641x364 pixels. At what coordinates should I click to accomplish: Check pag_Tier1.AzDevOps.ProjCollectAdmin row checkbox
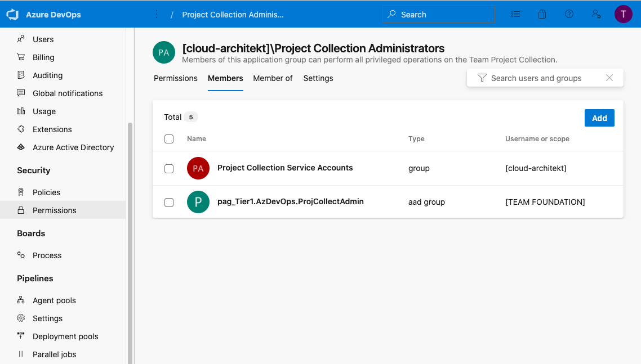coord(169,202)
